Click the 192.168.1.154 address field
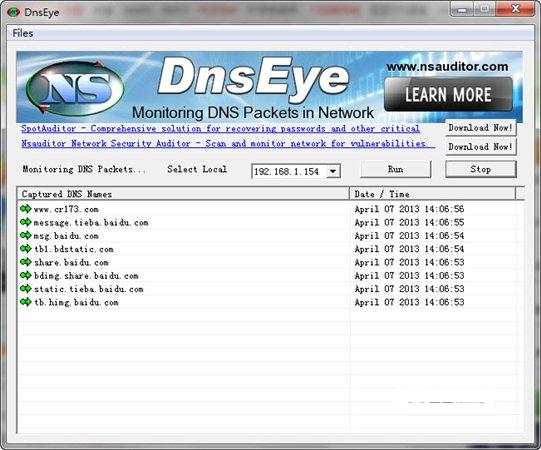This screenshot has width=541, height=450. 289,171
